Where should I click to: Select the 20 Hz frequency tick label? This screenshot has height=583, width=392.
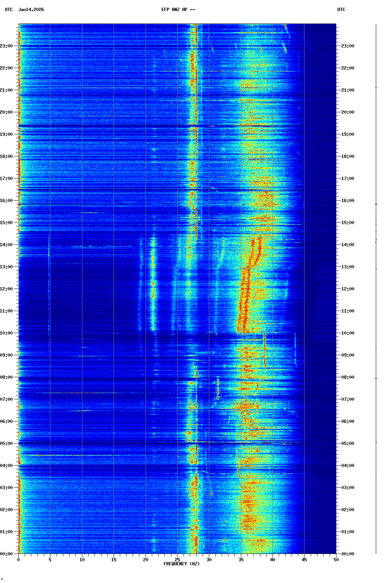146,560
